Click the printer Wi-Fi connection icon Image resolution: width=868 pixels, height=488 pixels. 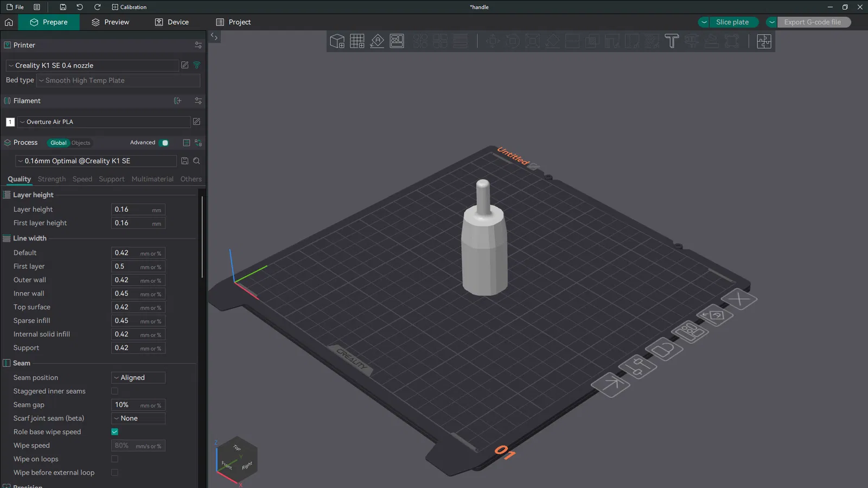197,65
